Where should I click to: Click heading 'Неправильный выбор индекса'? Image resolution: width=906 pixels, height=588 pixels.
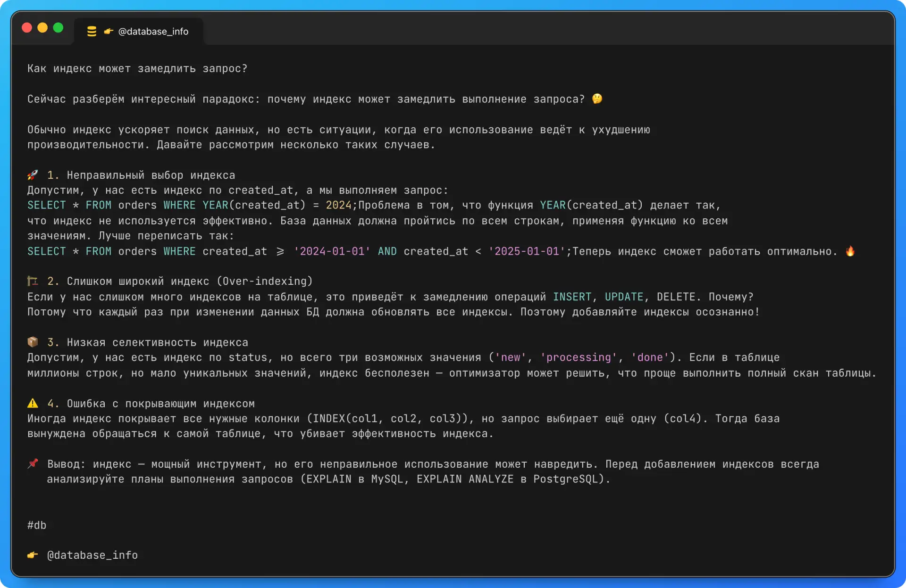coord(151,175)
